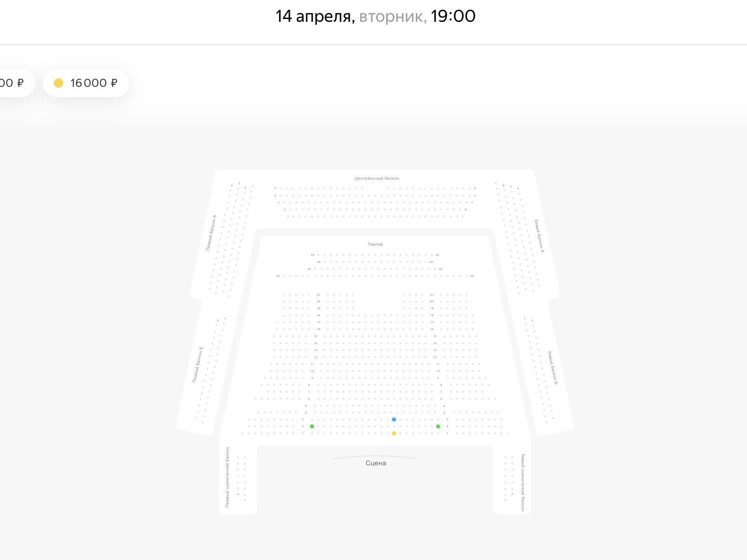Click the Левый сценический балкон label
The width and height of the screenshot is (747, 560).
[523, 483]
